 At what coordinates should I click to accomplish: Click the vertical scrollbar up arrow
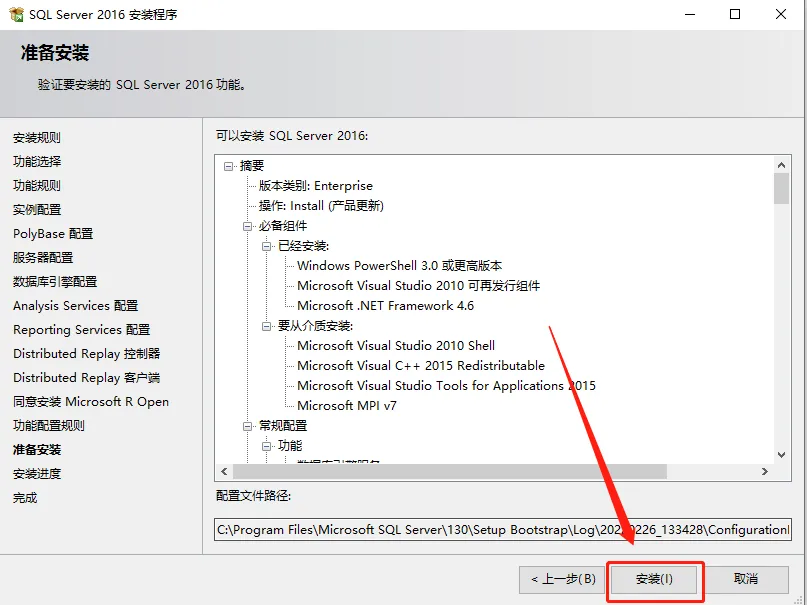[x=781, y=165]
